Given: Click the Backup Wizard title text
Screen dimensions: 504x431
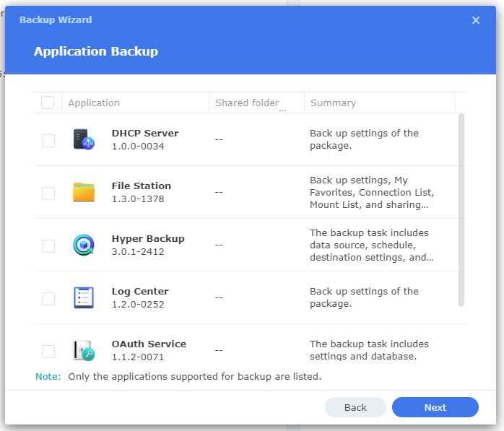Looking at the screenshot, I should pyautogui.click(x=56, y=20).
